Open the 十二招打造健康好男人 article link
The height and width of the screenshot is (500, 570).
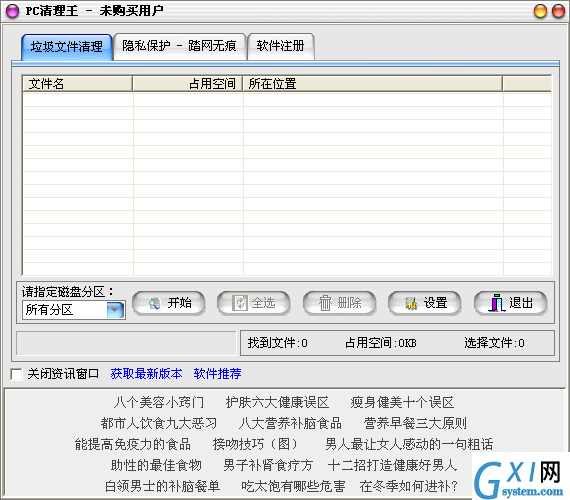(x=392, y=465)
